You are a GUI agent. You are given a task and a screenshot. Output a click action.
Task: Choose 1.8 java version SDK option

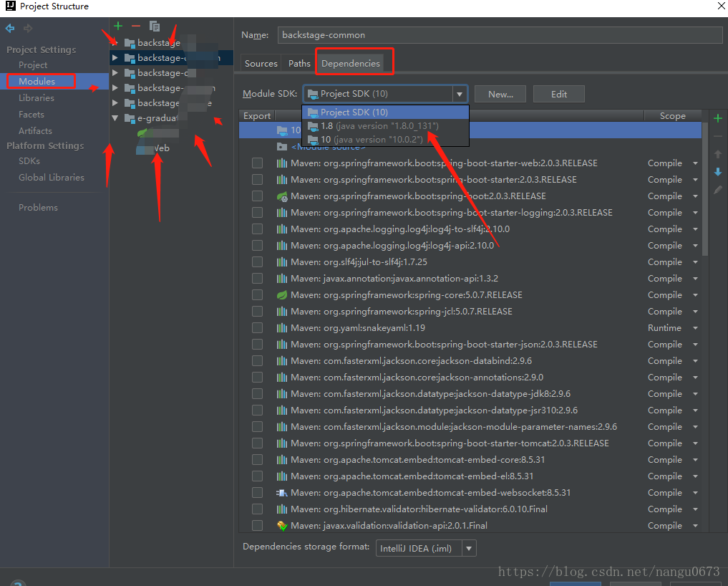379,126
